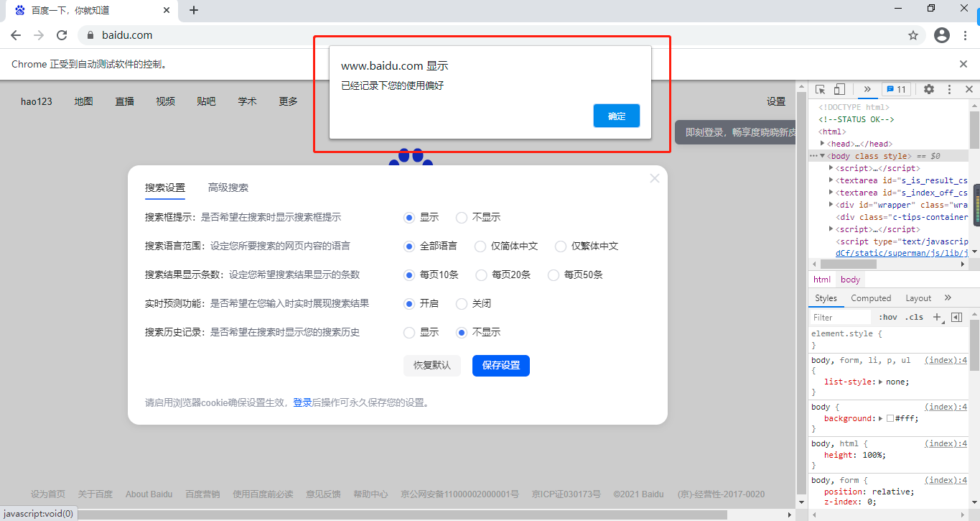Click the 登录 link in dialog footer
The height and width of the screenshot is (521, 980).
(302, 402)
